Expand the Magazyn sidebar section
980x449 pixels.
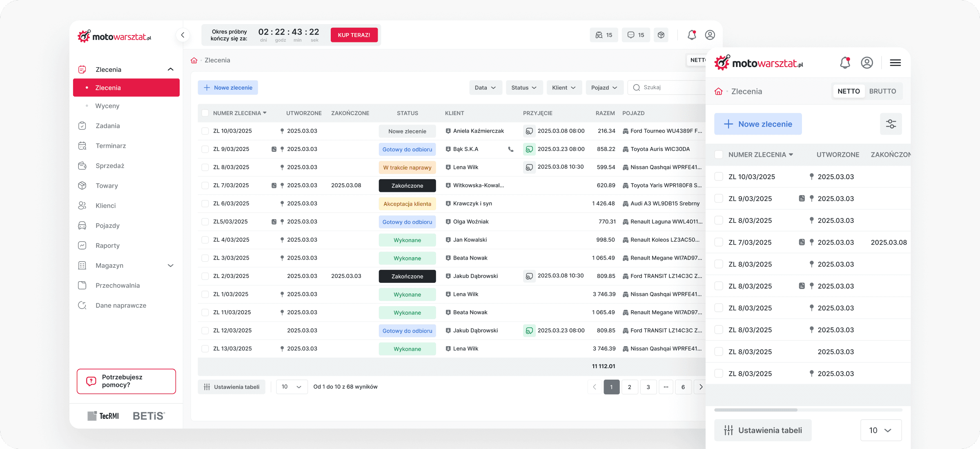point(170,266)
